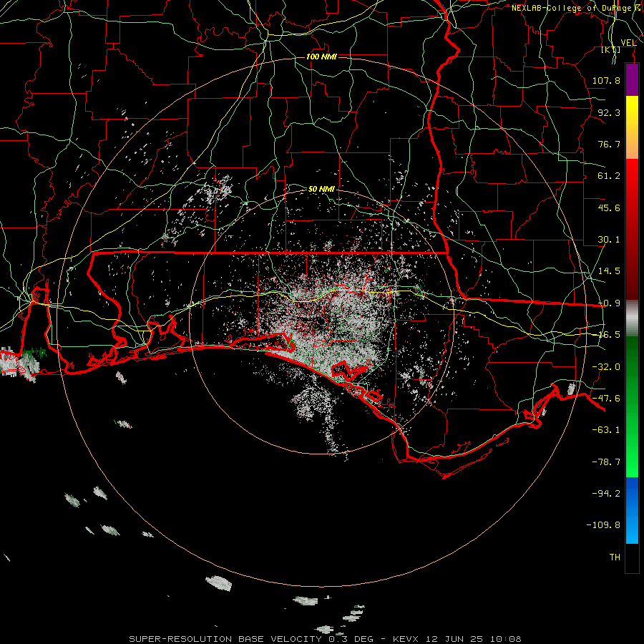The height and width of the screenshot is (644, 644).
Task: Select the 76.7 legend value
Action: [x=609, y=144]
